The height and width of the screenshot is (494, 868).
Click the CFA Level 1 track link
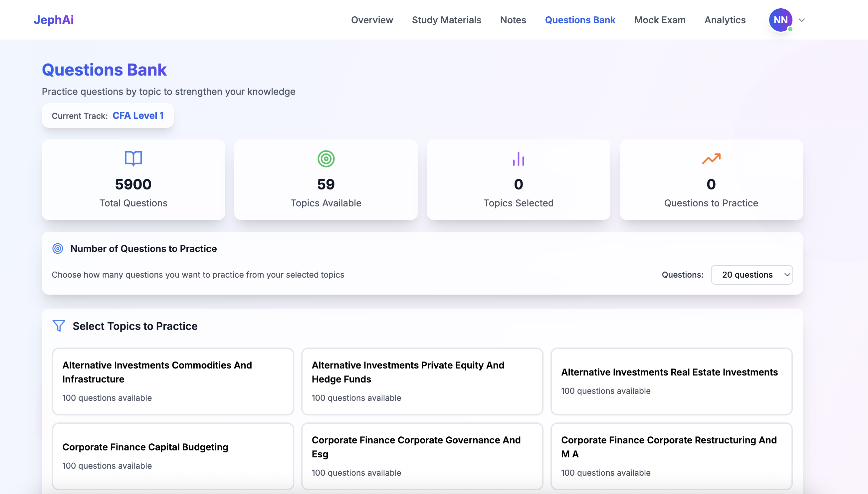click(x=138, y=116)
